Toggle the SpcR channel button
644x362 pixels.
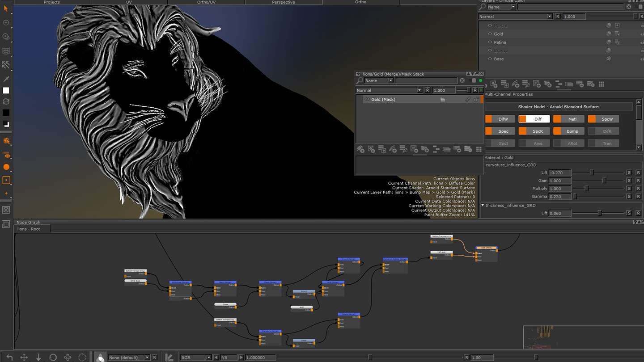(x=534, y=131)
